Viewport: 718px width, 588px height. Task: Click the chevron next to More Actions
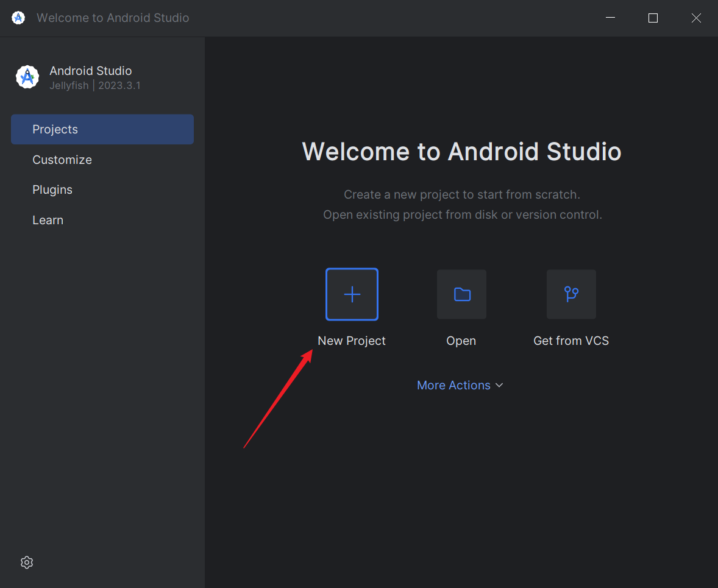click(x=499, y=385)
